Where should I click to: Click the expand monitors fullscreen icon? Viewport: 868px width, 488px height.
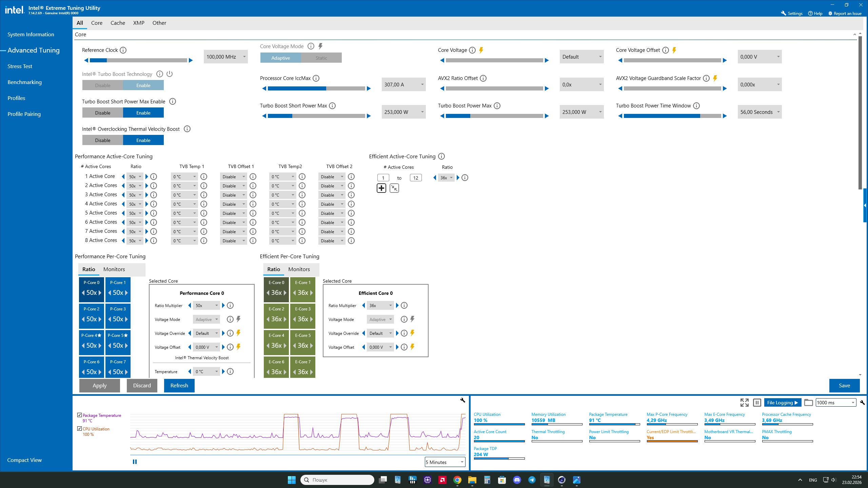pos(744,403)
